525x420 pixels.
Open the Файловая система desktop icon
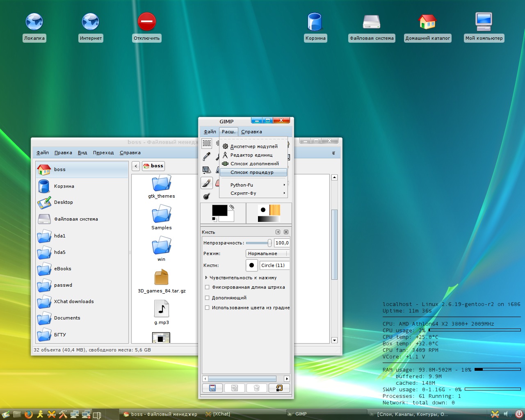click(x=372, y=27)
